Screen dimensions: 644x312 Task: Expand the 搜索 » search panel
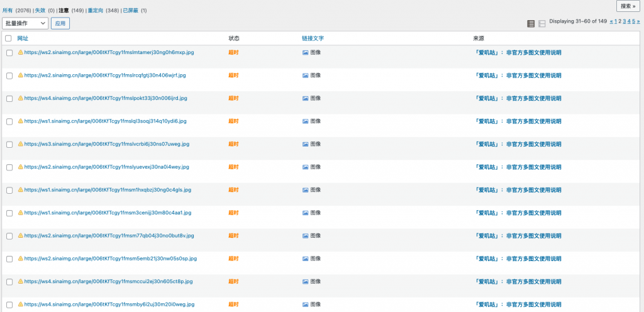coord(628,6)
